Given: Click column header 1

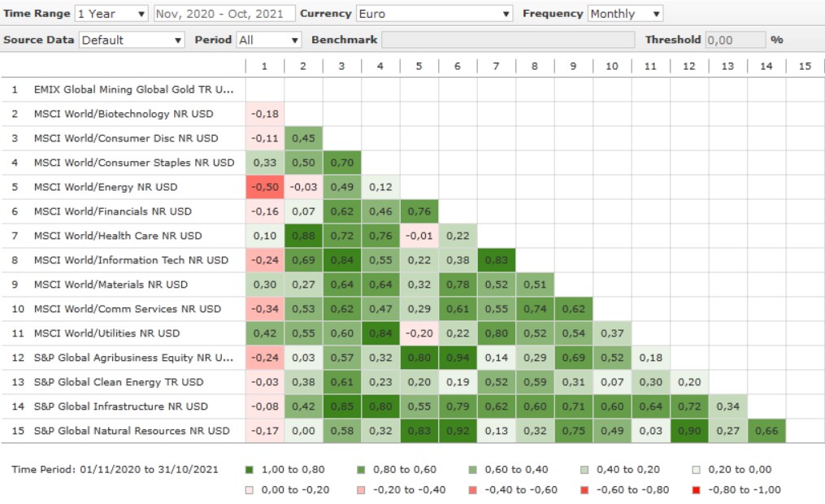Looking at the screenshot, I should pos(264,66).
